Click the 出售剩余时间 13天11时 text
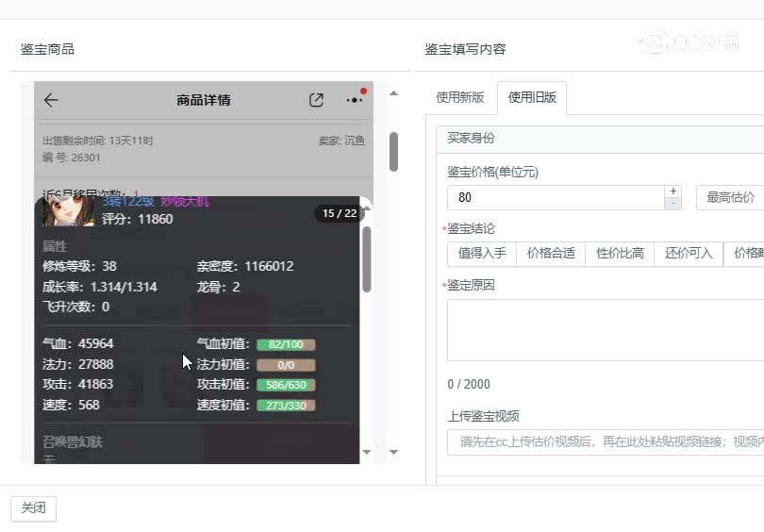This screenshot has height=532, width=764. click(97, 141)
